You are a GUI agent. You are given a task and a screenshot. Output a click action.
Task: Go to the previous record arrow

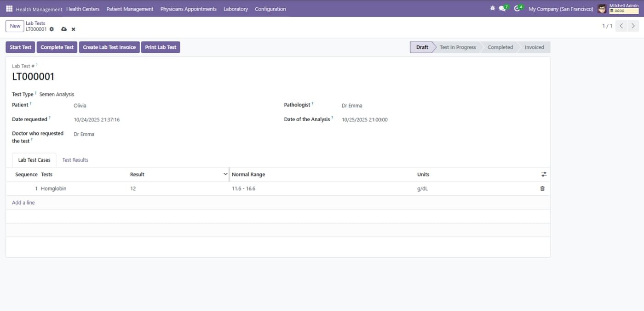tap(621, 26)
